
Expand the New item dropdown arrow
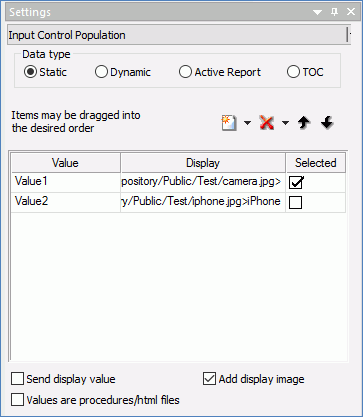(247, 123)
